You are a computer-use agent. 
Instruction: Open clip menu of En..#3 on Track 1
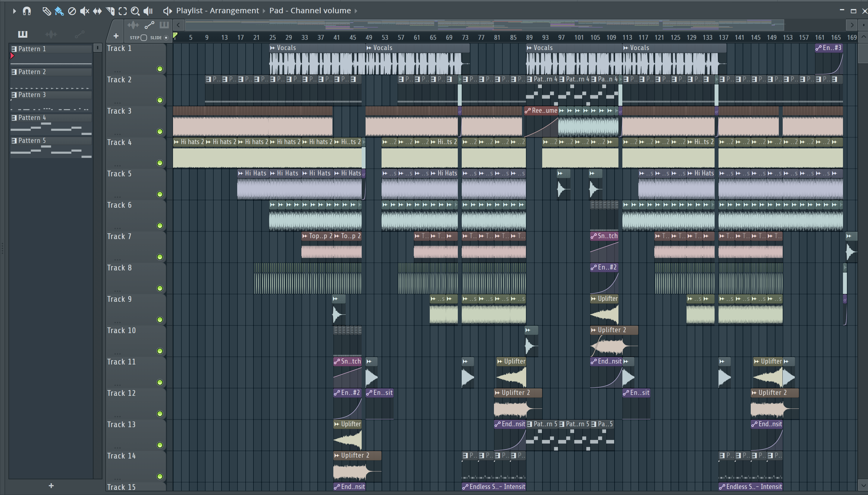(818, 48)
